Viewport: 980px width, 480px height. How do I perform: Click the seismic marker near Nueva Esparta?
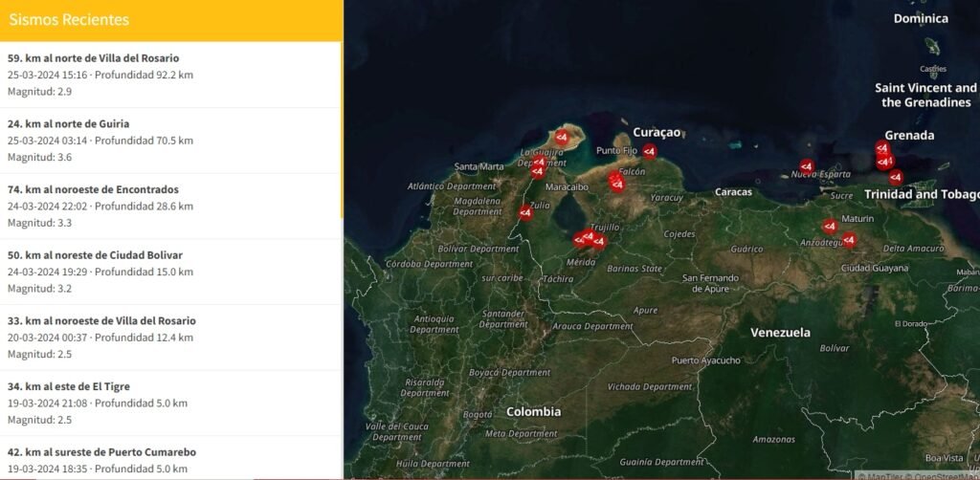point(806,166)
